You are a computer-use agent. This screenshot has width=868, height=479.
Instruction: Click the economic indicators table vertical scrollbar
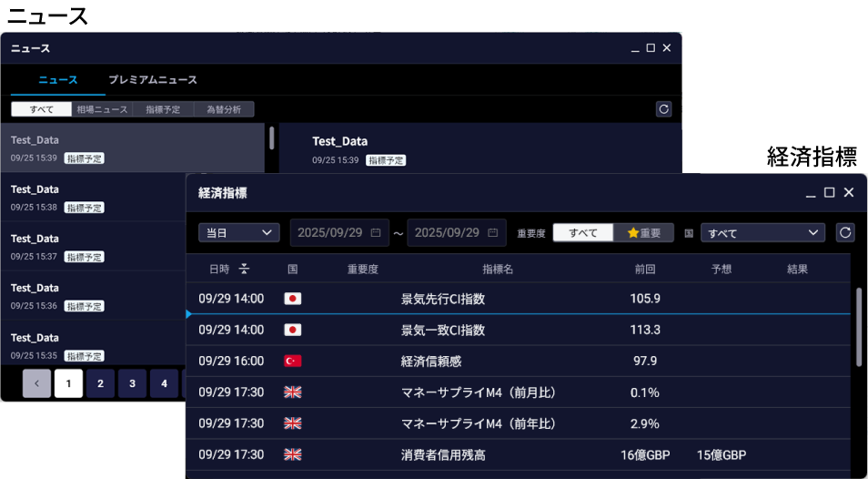[859, 328]
